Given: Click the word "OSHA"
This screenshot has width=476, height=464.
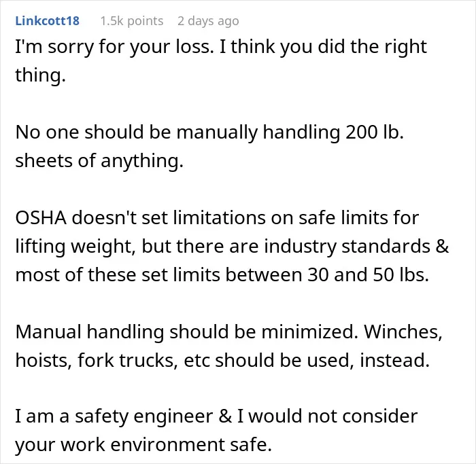Looking at the screenshot, I should point(41,218).
